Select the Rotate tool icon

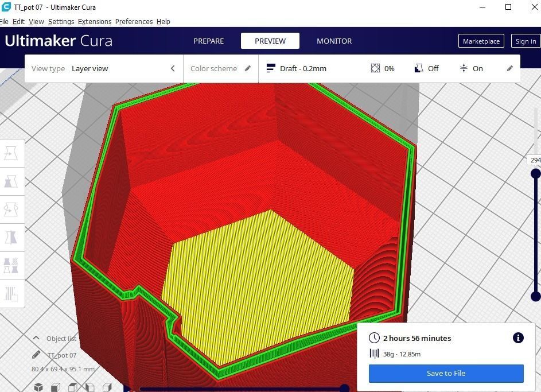(x=11, y=209)
